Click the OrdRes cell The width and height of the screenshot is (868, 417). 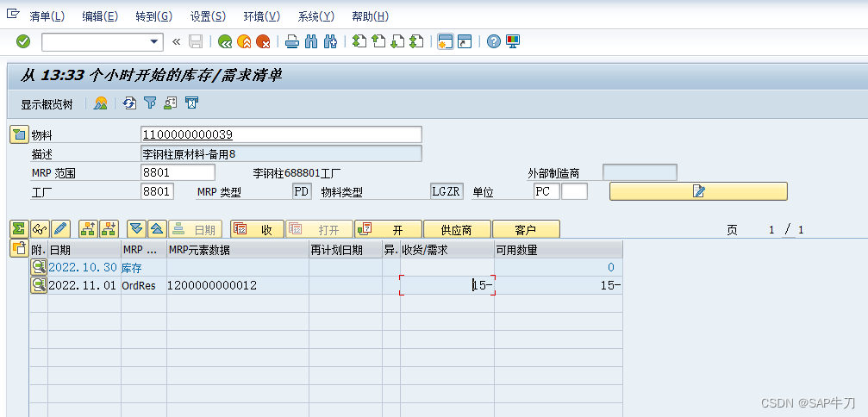[144, 285]
